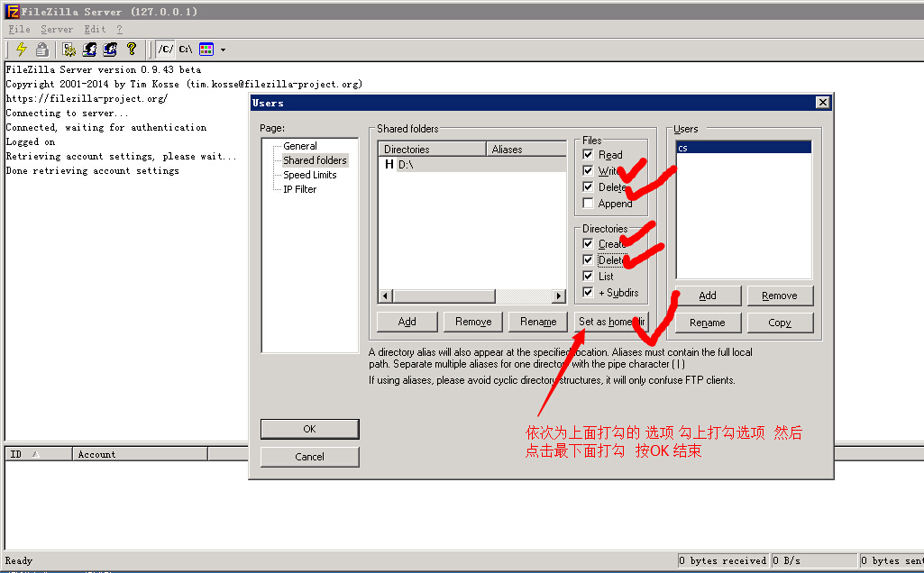The image size is (924, 573).
Task: Click 'Done retrieving account settings' log line
Action: (92, 171)
